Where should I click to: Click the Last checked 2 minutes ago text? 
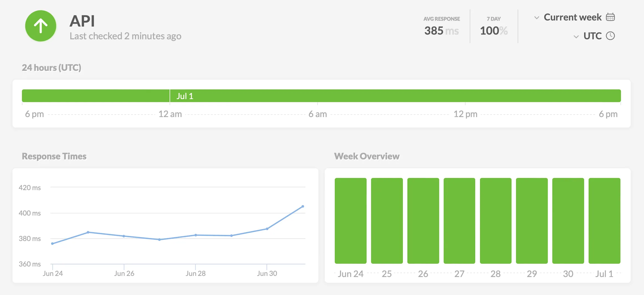125,36
